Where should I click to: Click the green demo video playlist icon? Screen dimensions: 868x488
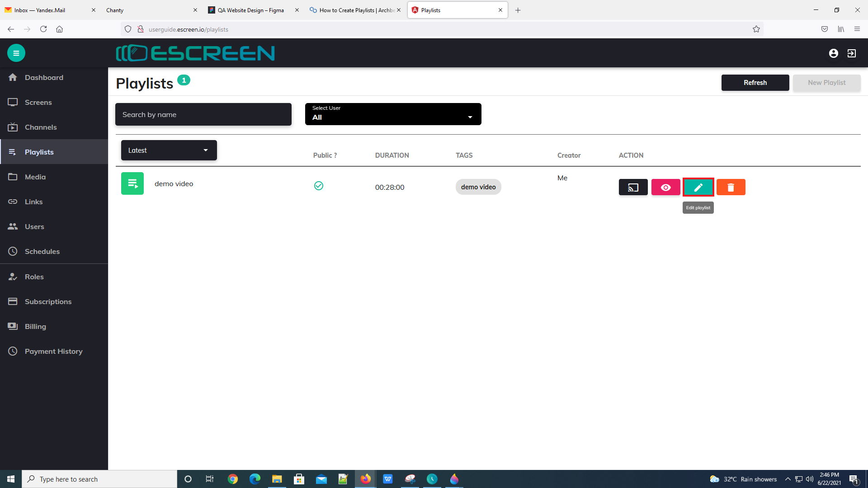pyautogui.click(x=132, y=183)
